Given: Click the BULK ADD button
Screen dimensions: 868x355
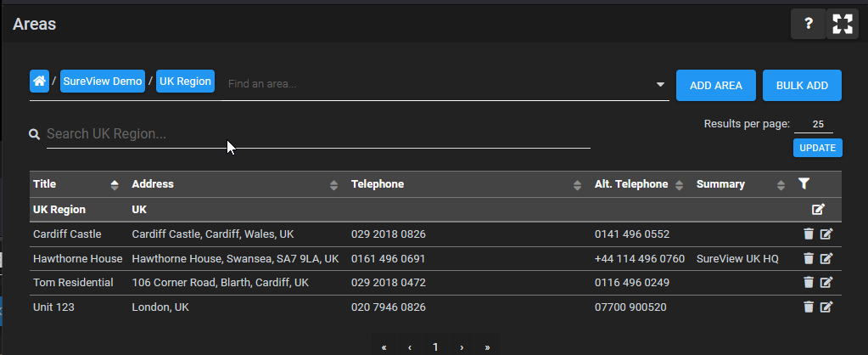Looking at the screenshot, I should point(802,85).
